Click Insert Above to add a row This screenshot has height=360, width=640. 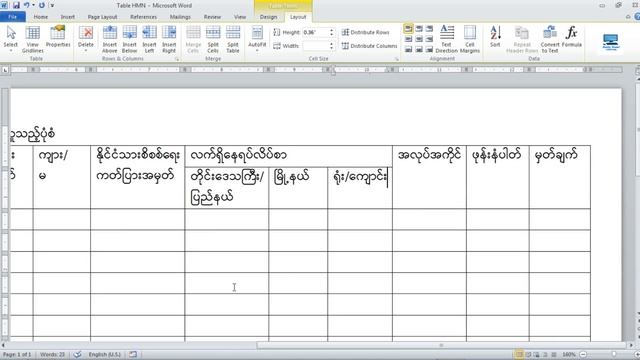click(x=109, y=39)
